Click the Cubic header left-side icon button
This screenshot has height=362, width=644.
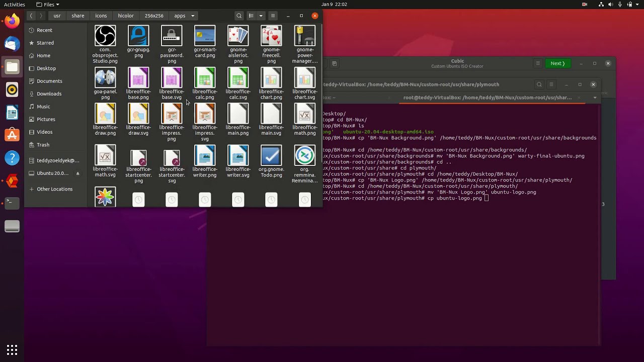point(334,63)
